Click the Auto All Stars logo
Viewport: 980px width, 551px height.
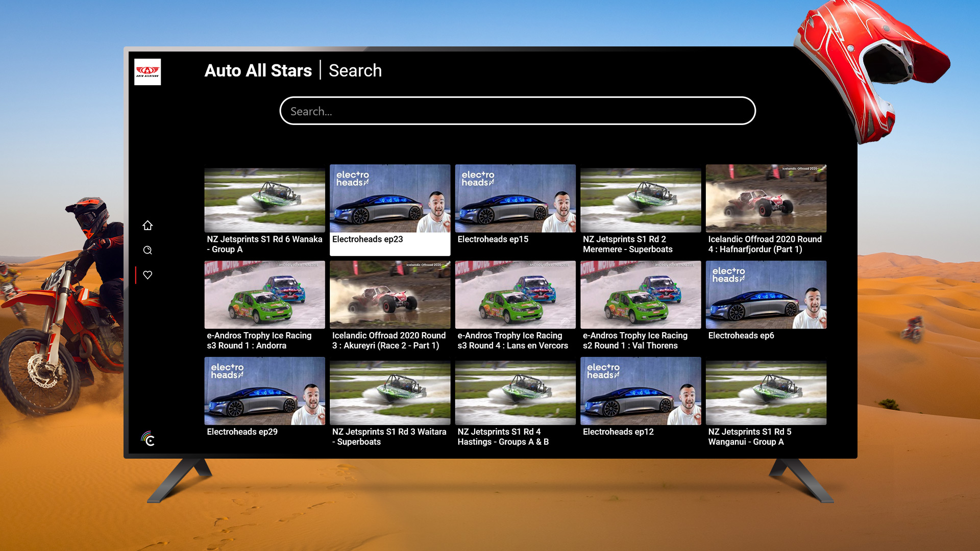click(x=148, y=72)
